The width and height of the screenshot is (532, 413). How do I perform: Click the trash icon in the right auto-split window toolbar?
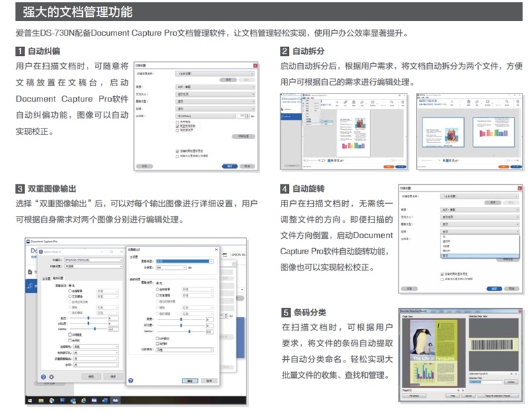469,102
